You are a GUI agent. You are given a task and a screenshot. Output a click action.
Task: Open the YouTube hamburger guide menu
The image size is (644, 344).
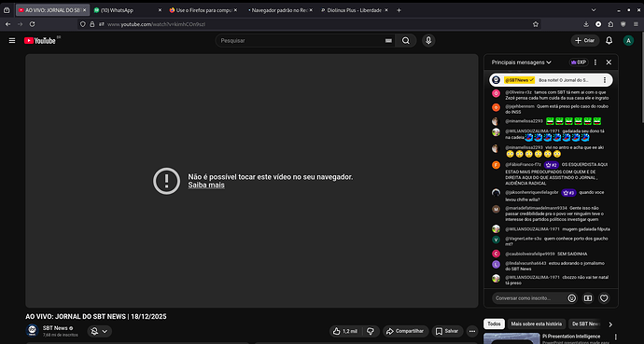click(12, 41)
